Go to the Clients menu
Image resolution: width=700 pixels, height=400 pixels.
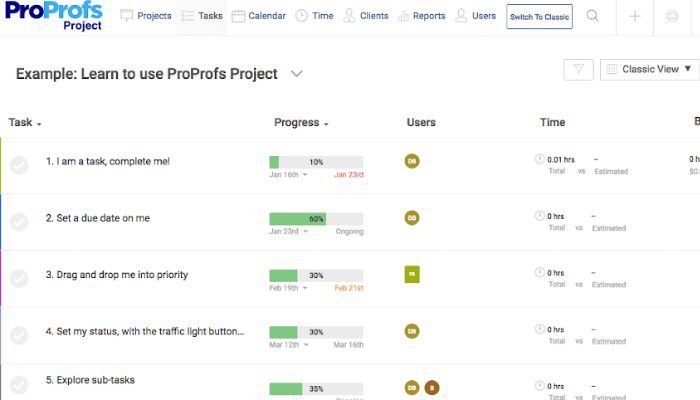366,16
